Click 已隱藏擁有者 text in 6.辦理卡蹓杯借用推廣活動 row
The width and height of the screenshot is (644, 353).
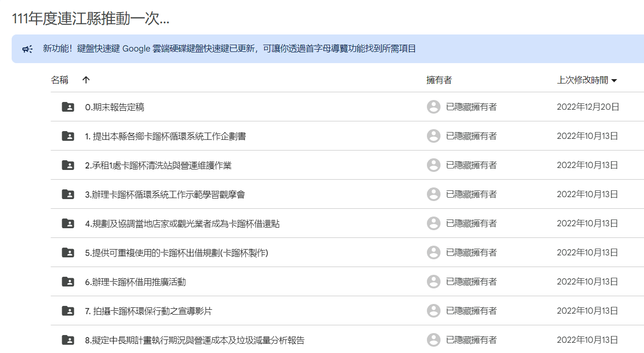472,282
